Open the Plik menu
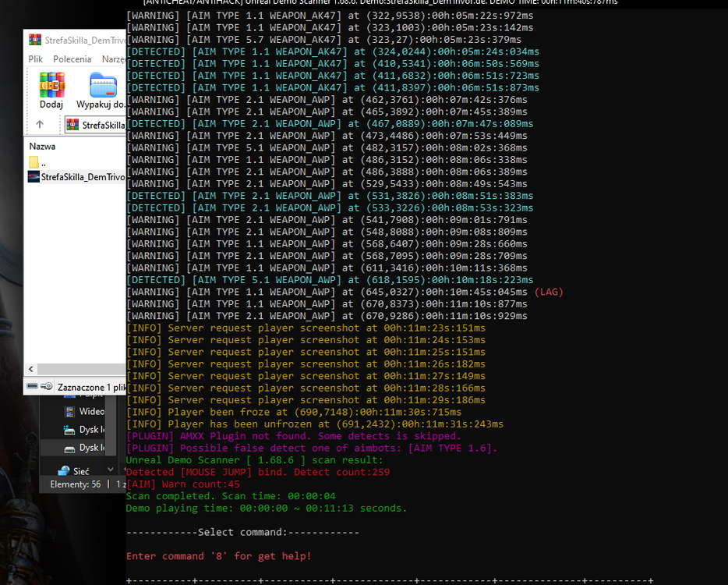The image size is (728, 585). [x=36, y=59]
